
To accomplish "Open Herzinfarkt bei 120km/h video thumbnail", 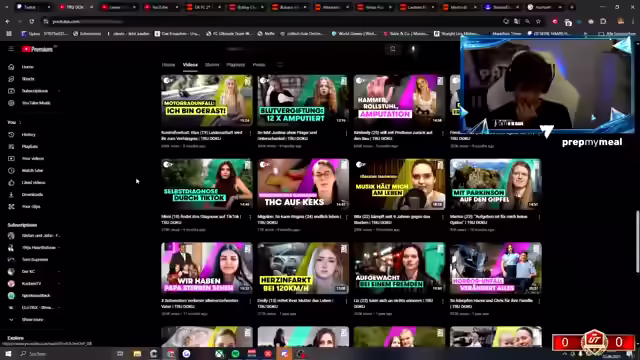I will click(x=303, y=268).
